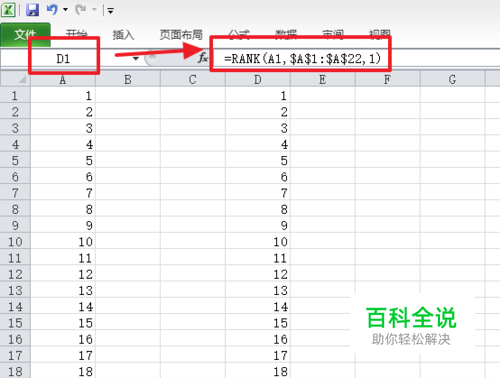This screenshot has height=378, width=500.
Task: Click cell A17 containing 17
Action: click(63, 355)
